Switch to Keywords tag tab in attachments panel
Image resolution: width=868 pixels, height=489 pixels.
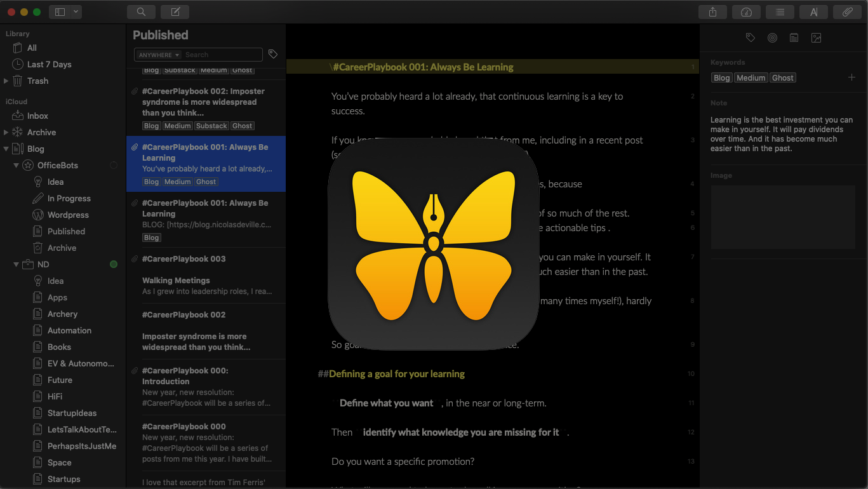tap(751, 38)
